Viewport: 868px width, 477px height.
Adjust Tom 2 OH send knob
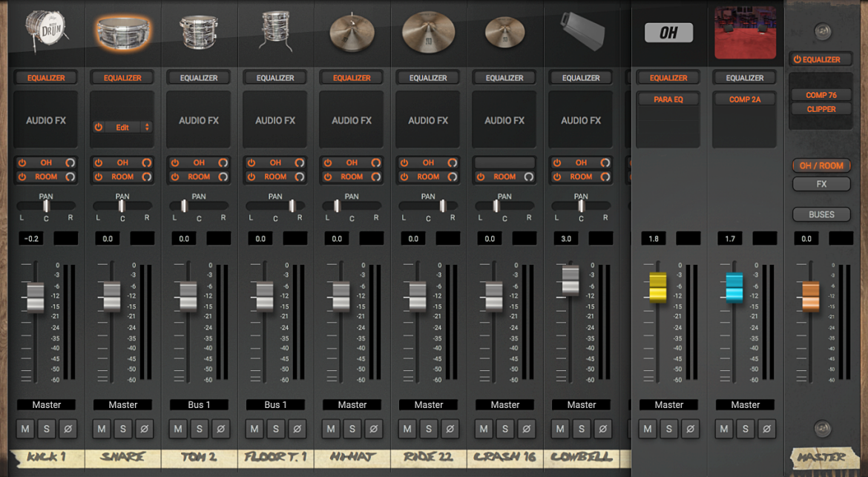(x=223, y=162)
